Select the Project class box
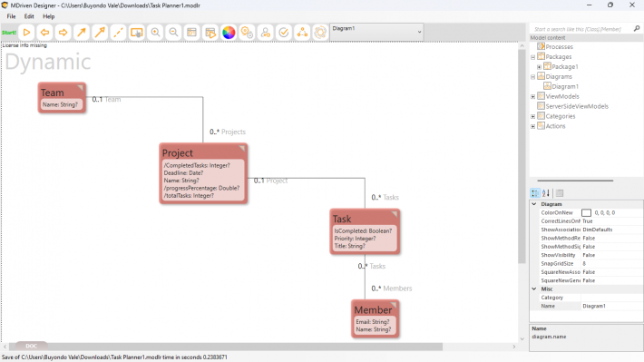This screenshot has height=362, width=644. point(203,173)
